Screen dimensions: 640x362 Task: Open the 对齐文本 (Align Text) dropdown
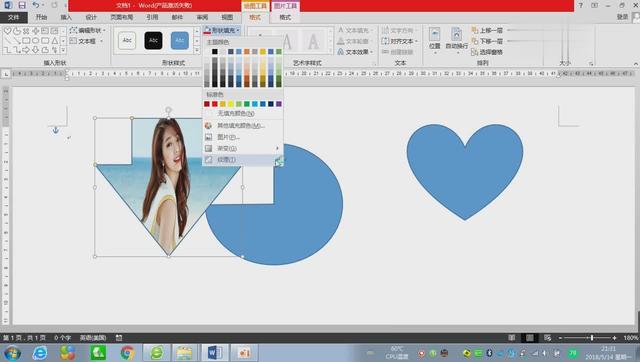400,41
